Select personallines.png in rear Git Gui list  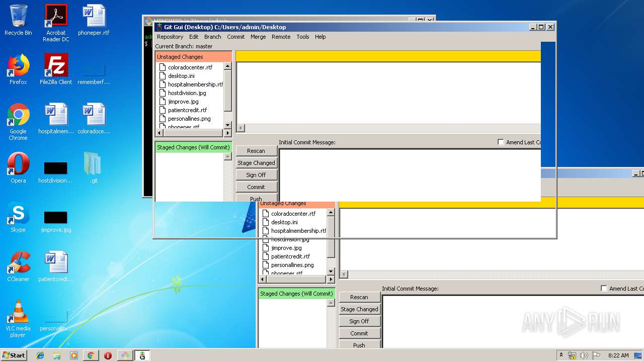pos(292,265)
